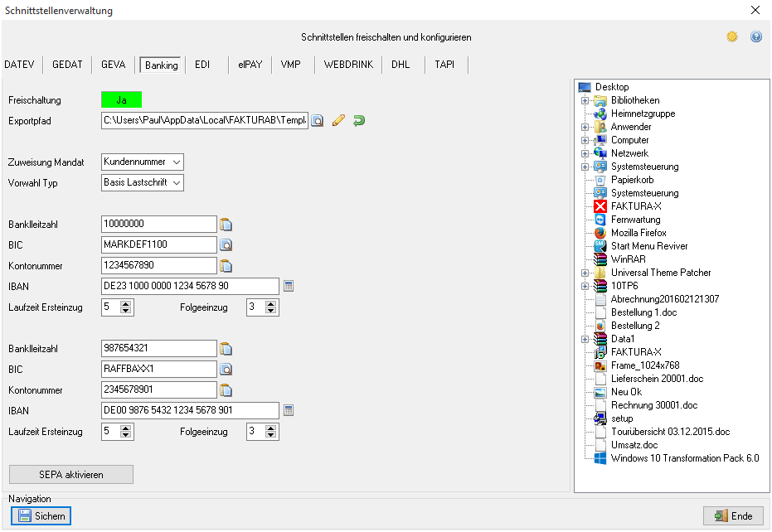Click clipboard icon next to Kontonummer 2345678901
The image size is (772, 532).
(x=226, y=390)
